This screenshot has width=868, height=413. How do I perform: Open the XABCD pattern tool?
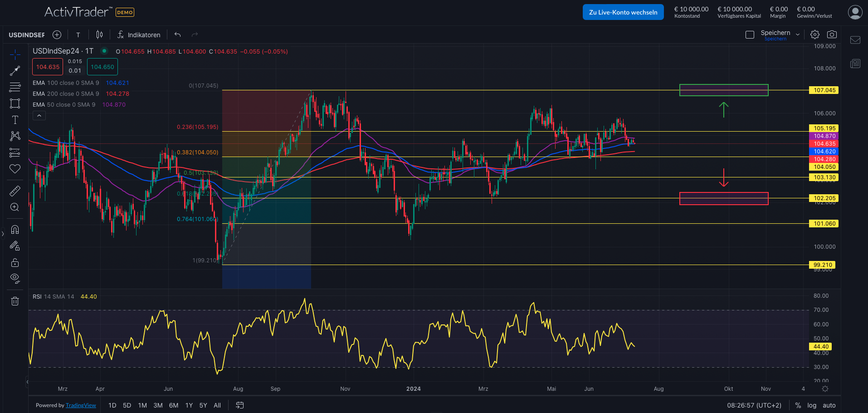tap(15, 136)
